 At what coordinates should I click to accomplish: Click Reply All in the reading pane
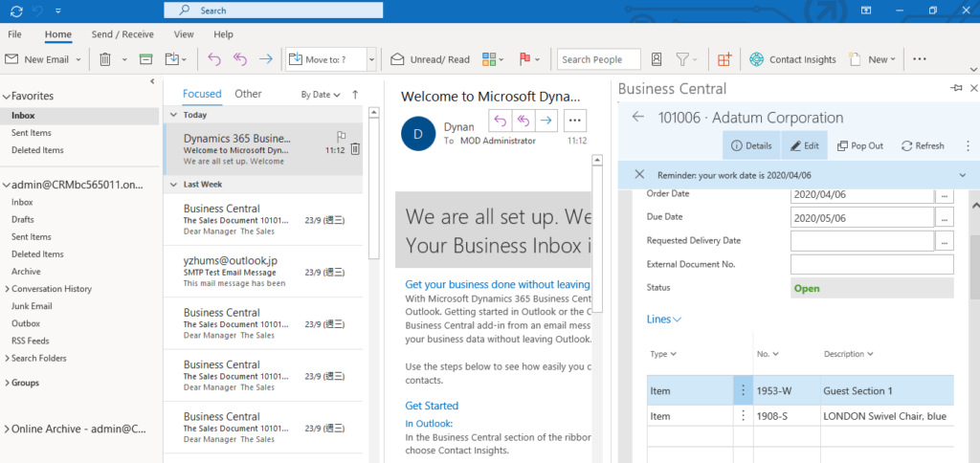(523, 120)
